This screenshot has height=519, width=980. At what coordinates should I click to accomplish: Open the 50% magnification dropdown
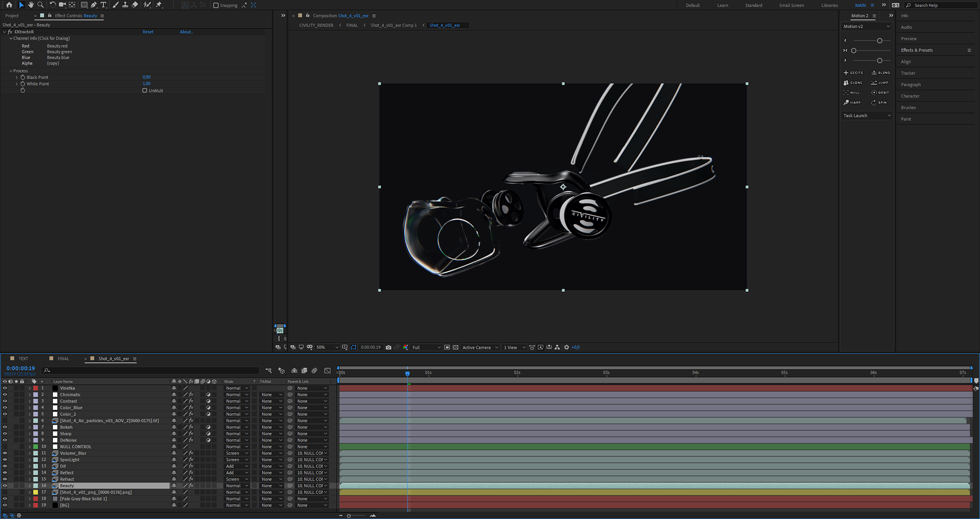327,348
